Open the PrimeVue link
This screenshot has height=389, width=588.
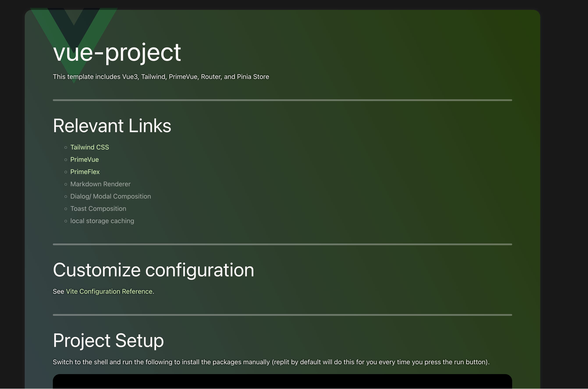(84, 160)
